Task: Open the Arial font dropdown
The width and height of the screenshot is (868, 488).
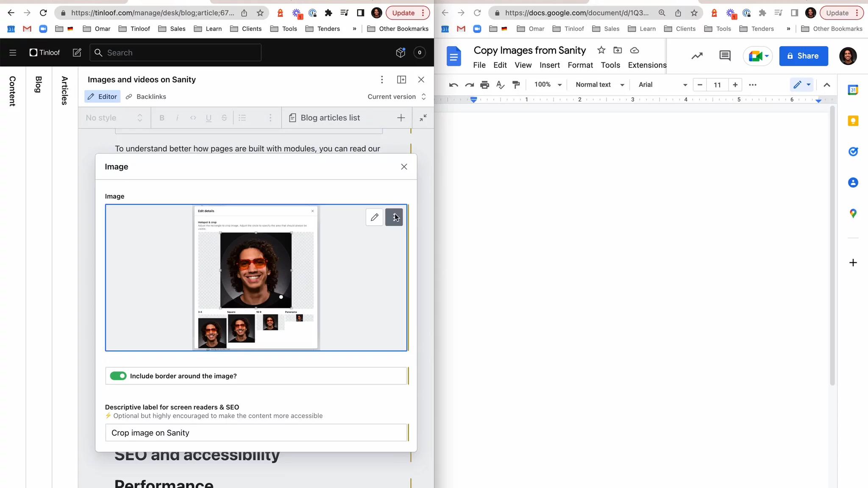Action: 662,85
